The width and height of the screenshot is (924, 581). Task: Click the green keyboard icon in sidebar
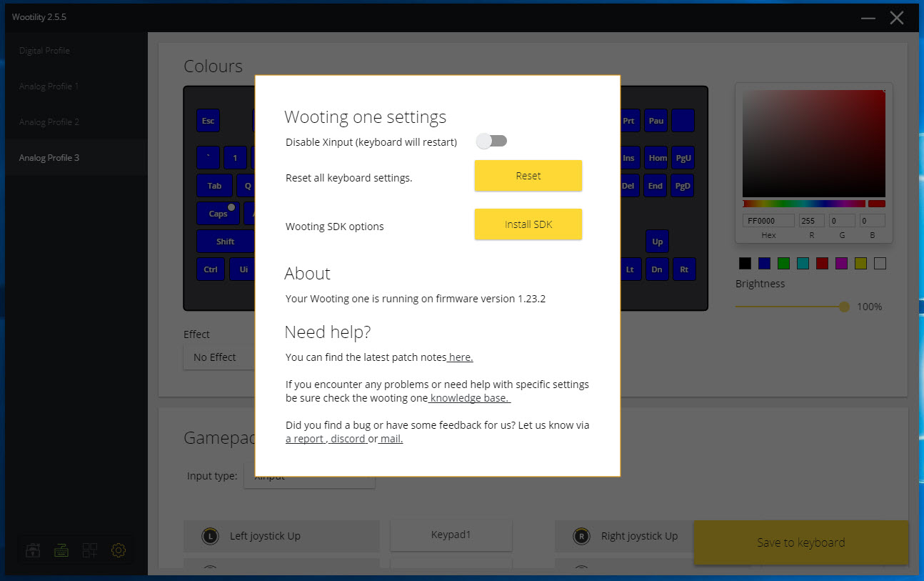(61, 550)
